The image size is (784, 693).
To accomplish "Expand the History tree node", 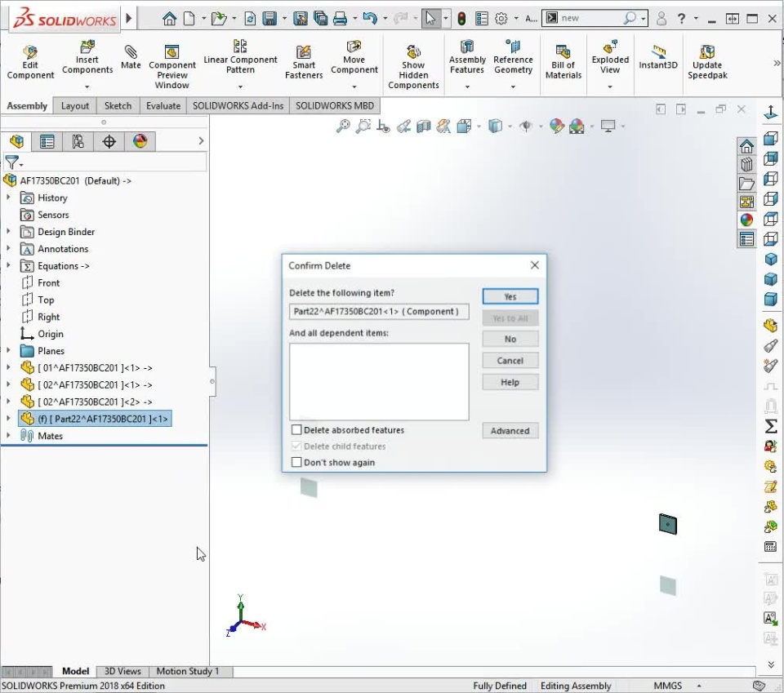I will click(x=8, y=198).
